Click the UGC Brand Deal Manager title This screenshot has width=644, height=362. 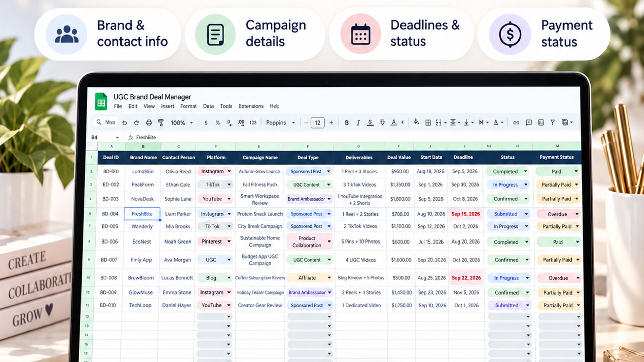pyautogui.click(x=152, y=97)
